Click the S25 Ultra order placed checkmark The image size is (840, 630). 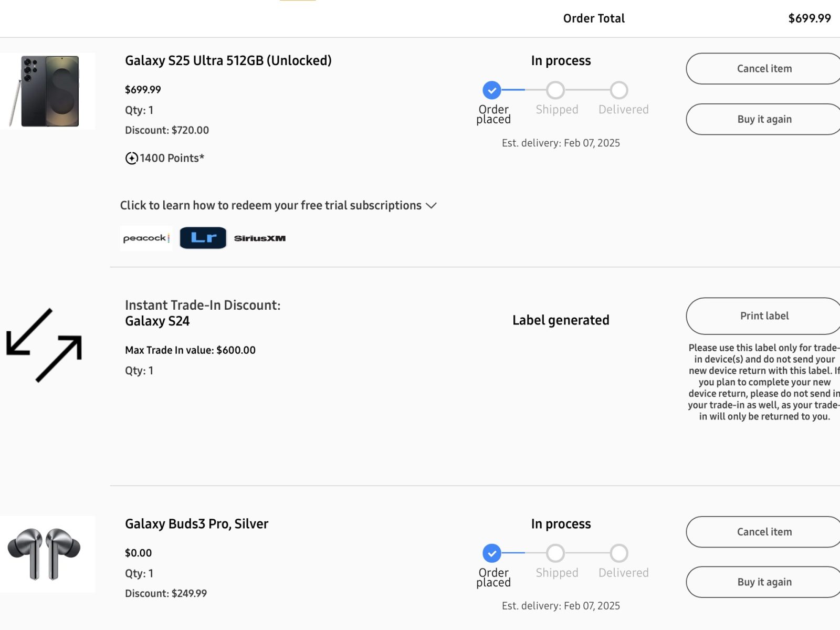(492, 90)
